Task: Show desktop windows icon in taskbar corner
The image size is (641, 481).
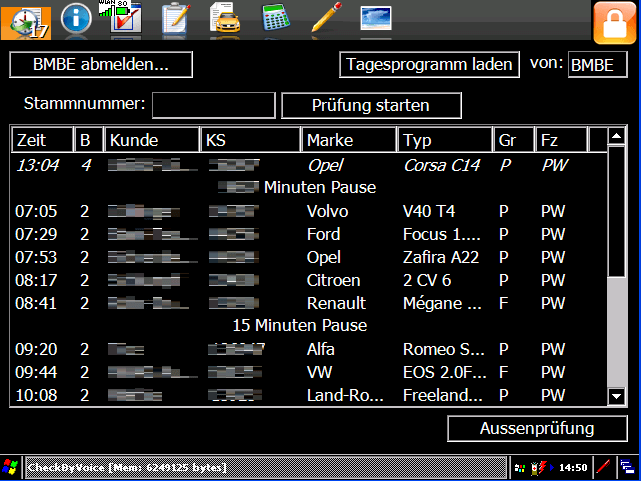Action: pos(628,467)
